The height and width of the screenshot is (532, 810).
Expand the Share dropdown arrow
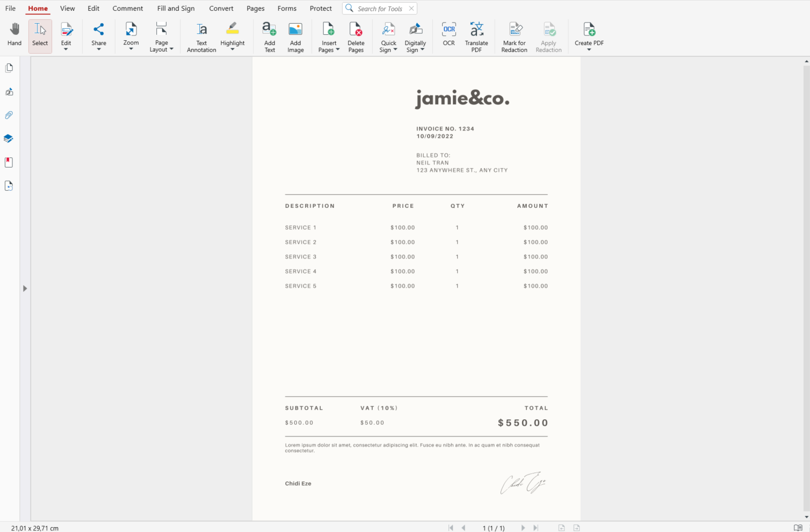coord(99,49)
